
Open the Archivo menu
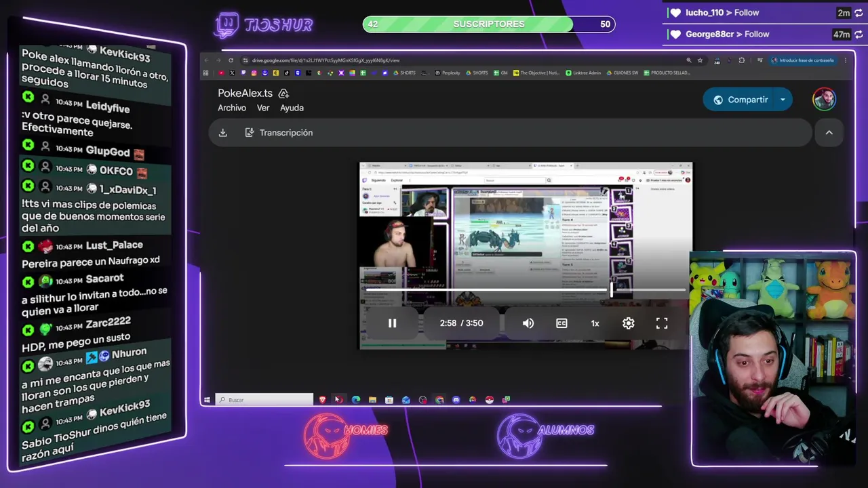[x=232, y=108]
